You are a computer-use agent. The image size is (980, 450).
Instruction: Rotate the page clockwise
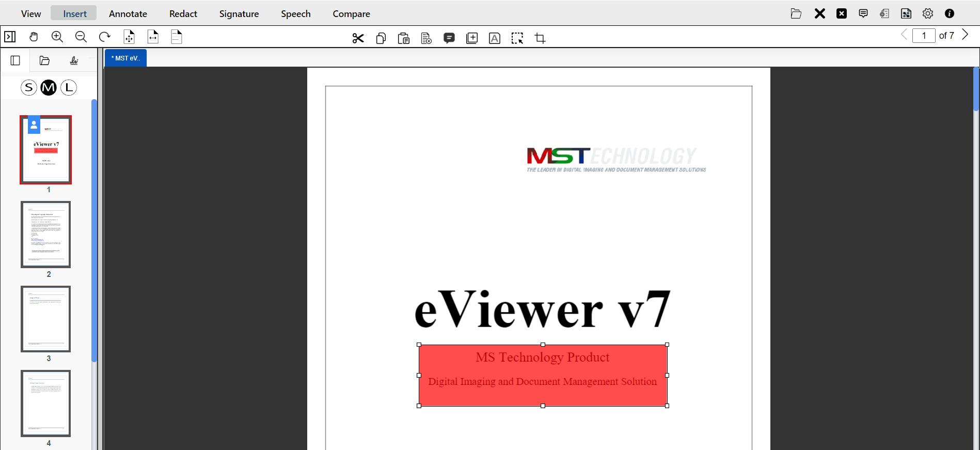(105, 37)
